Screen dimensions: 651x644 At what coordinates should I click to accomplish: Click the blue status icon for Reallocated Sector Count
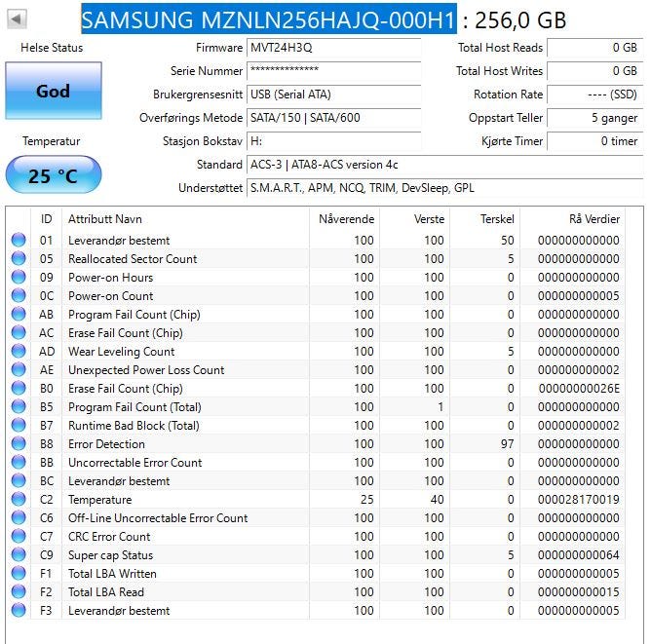pos(19,258)
